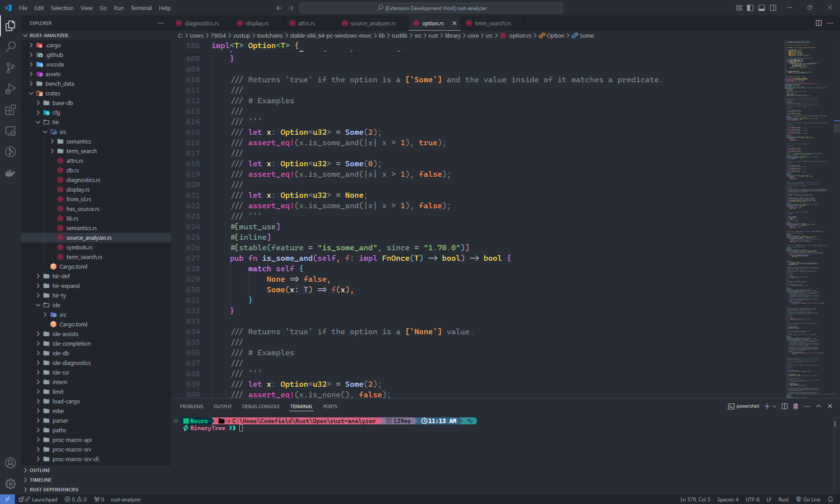840x504 pixels.
Task: Open the launch profile dropdown next to plus
Action: coord(774,406)
